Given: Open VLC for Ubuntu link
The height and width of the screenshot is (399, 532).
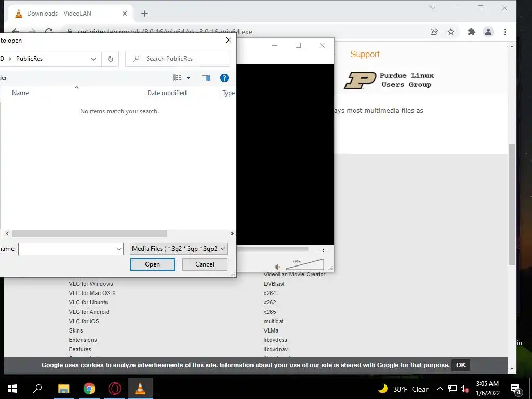Looking at the screenshot, I should pyautogui.click(x=88, y=302).
